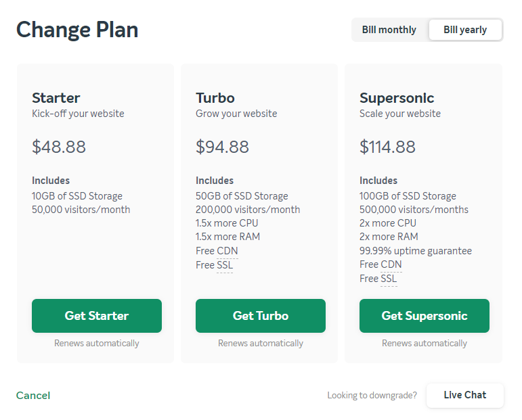Click the Change Plan heading

tap(77, 30)
